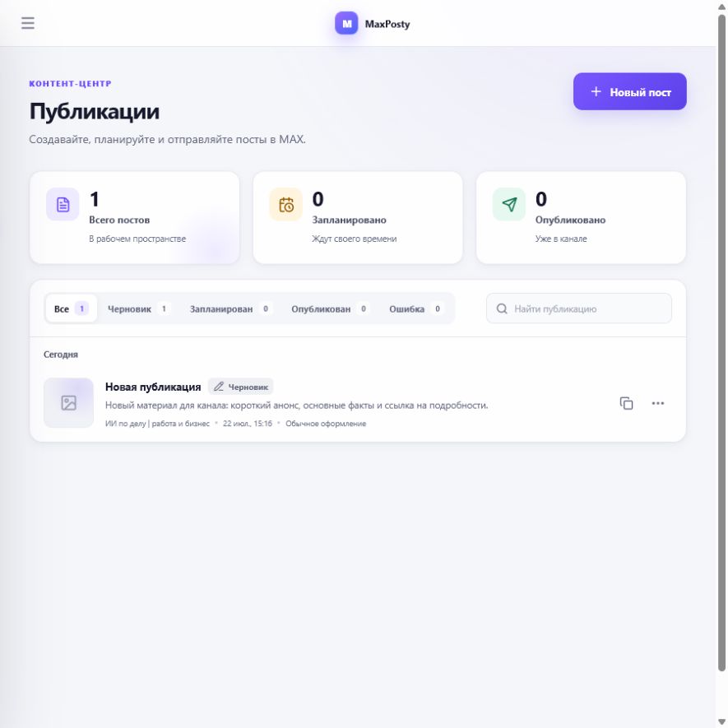Click the page's vertical scrollbar
Screen dimensions: 728x728
click(721, 343)
